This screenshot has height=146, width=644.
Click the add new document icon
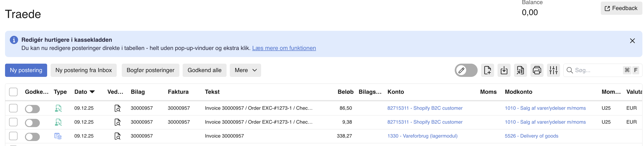click(487, 70)
